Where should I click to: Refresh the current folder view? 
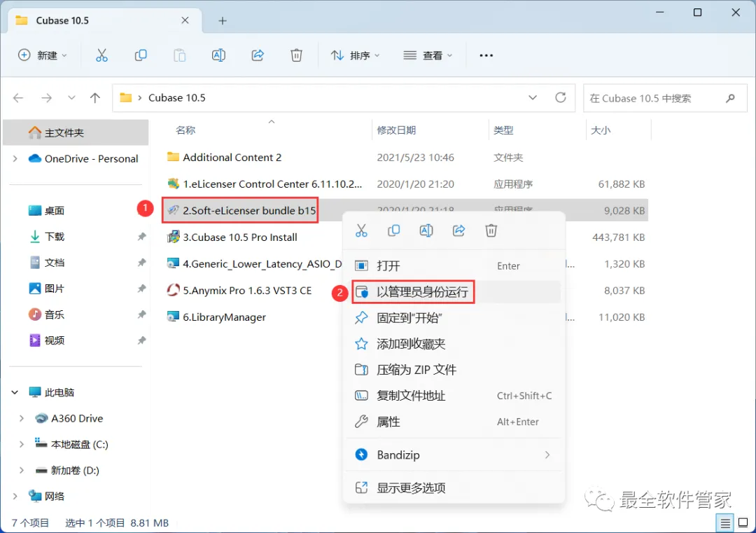[560, 98]
